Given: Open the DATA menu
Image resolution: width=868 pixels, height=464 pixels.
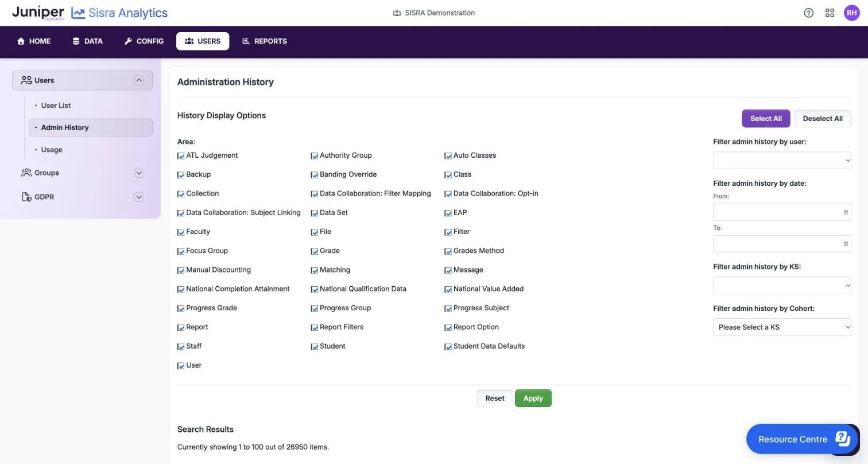Looking at the screenshot, I should tap(87, 41).
